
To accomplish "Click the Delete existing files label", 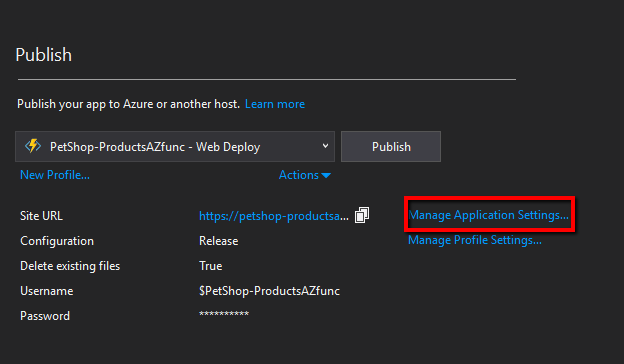I will point(70,266).
